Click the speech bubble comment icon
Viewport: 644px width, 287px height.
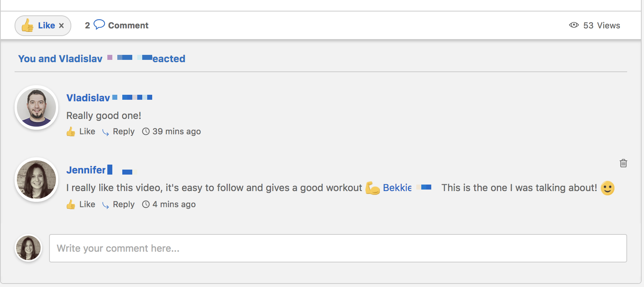click(x=99, y=25)
